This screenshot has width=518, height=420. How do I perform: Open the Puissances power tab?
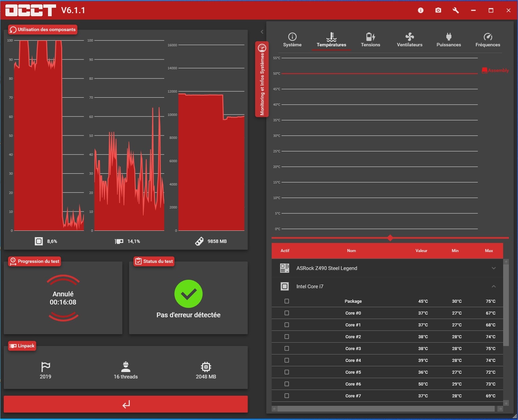click(x=448, y=40)
